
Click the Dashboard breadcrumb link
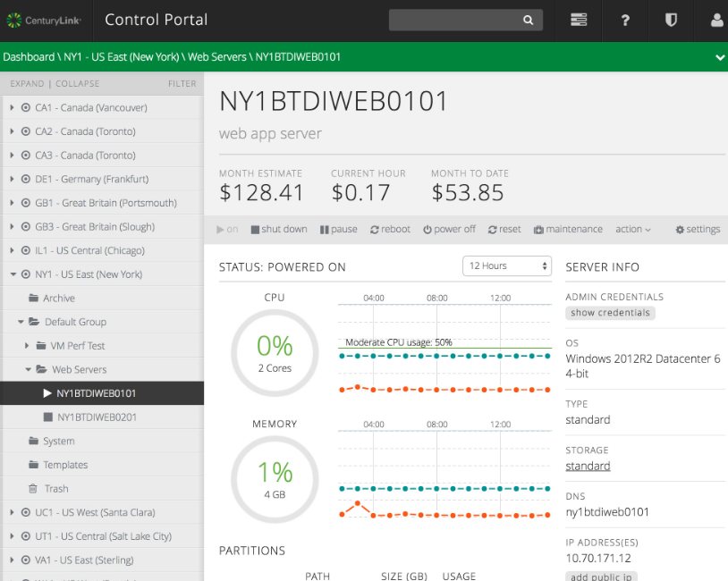[x=29, y=57]
